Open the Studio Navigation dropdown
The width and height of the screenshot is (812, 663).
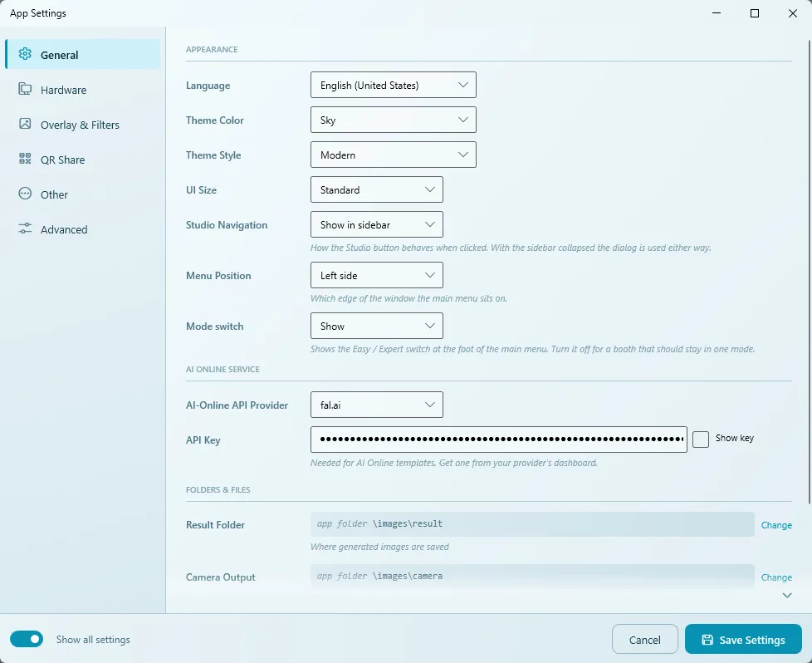pos(376,224)
